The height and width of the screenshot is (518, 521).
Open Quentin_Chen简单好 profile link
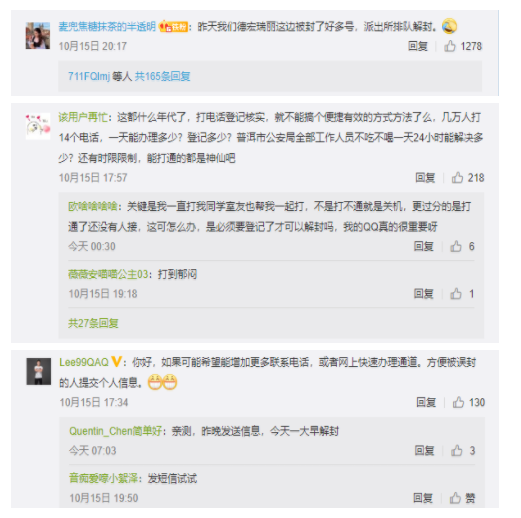pos(116,431)
